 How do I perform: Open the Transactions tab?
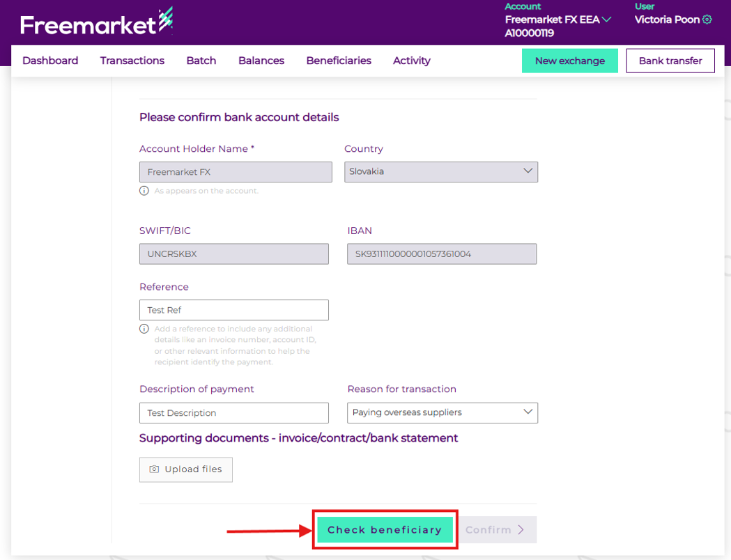click(132, 61)
